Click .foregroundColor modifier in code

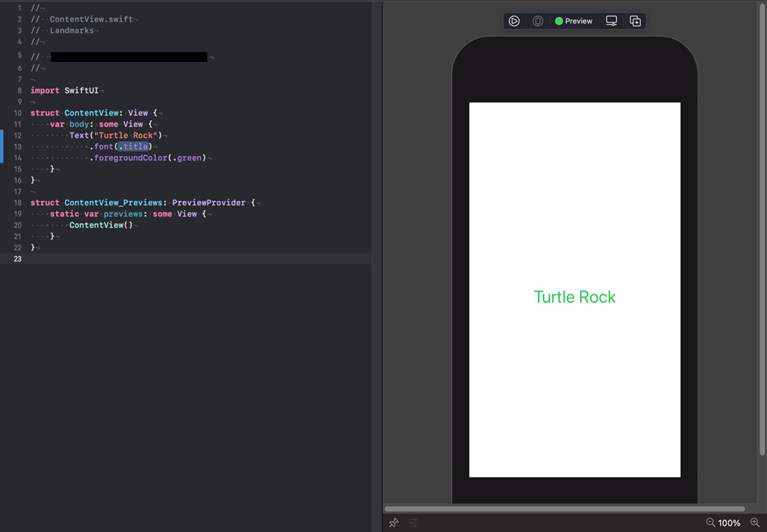click(x=128, y=158)
